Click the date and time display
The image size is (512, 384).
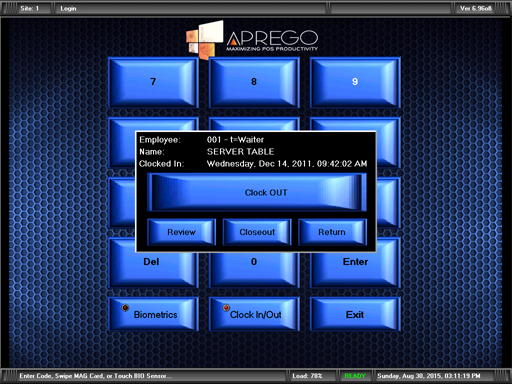pyautogui.click(x=429, y=376)
